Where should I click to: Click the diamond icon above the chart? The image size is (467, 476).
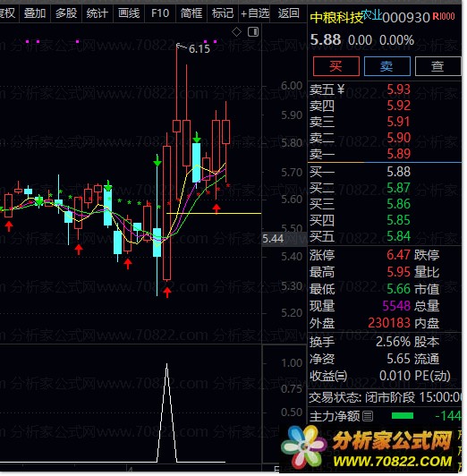click(x=236, y=31)
